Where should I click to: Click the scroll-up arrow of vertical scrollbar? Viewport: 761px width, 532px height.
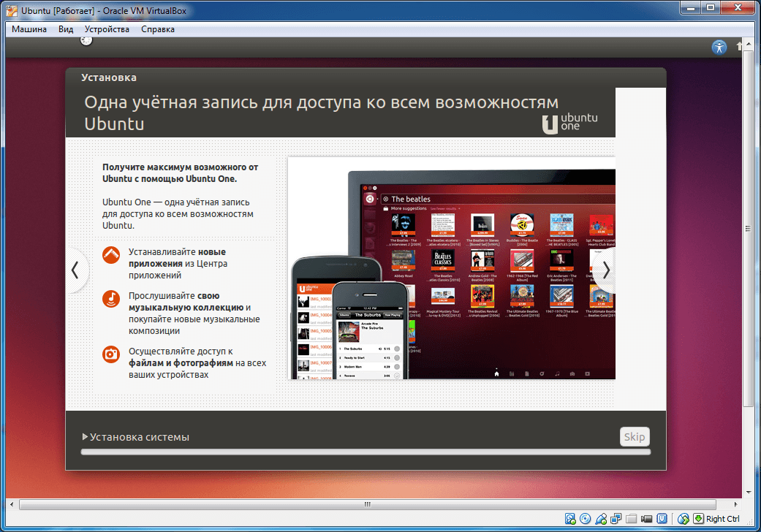coord(748,45)
